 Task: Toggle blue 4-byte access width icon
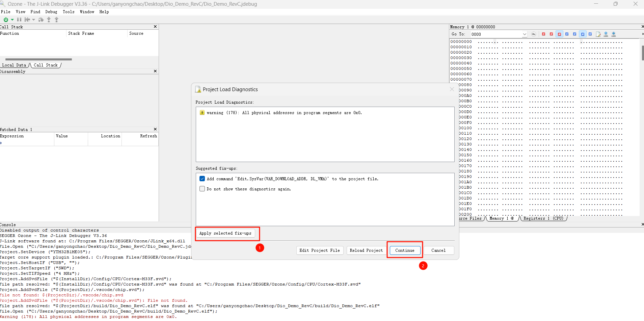(x=583, y=34)
